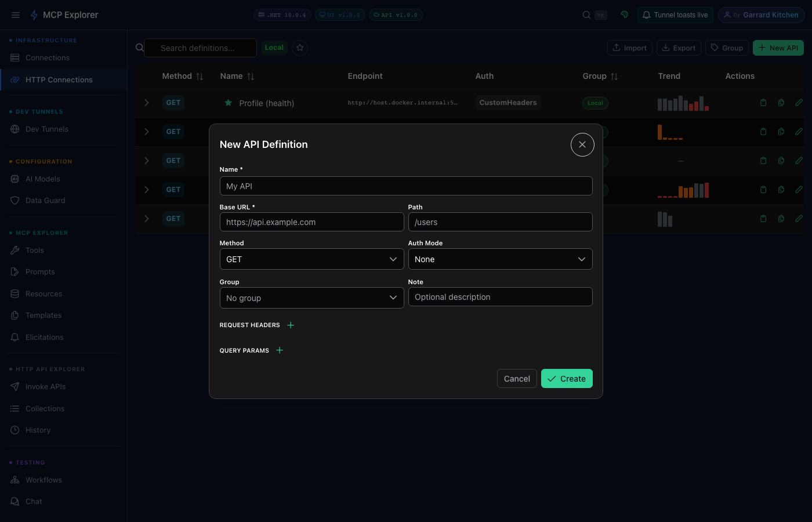Edit Profile (health) with pencil icon

click(x=799, y=103)
